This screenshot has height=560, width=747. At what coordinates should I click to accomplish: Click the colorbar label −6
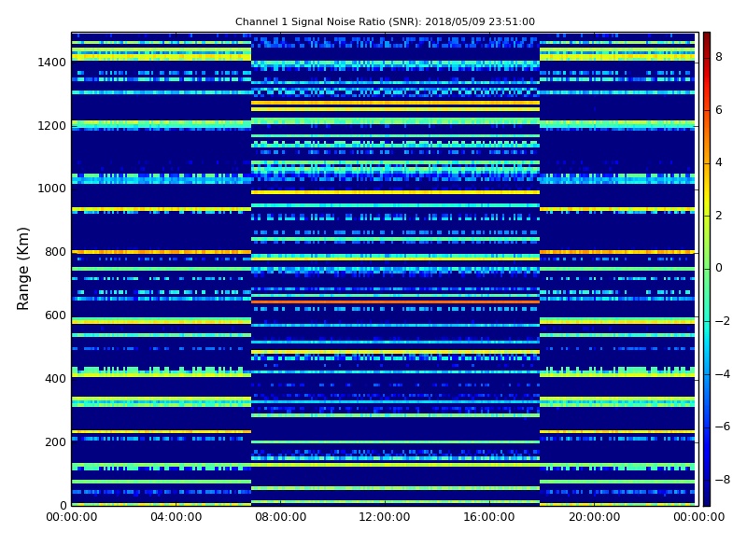tap(723, 427)
